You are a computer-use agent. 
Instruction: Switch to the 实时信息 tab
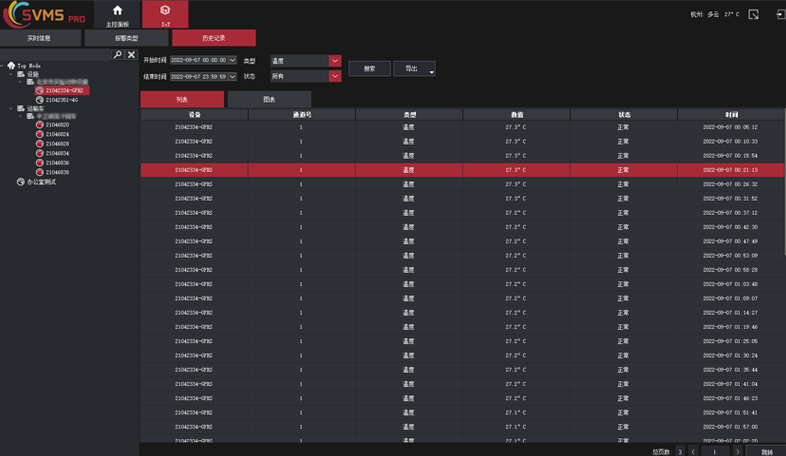(41, 38)
